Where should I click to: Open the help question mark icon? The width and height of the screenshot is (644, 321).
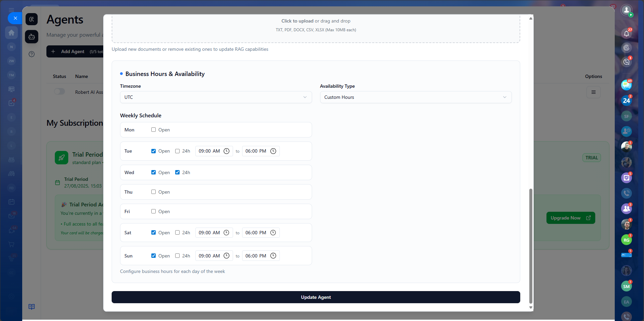click(x=32, y=54)
